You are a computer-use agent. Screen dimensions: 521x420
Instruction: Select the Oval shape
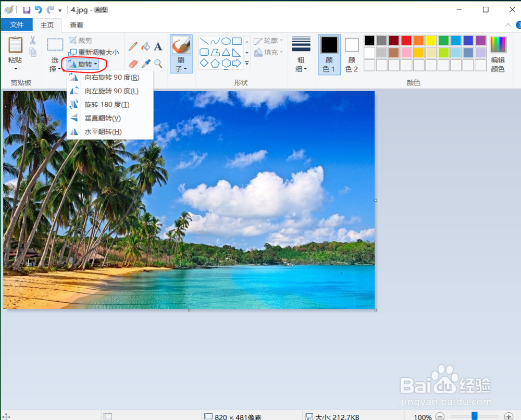pyautogui.click(x=226, y=41)
